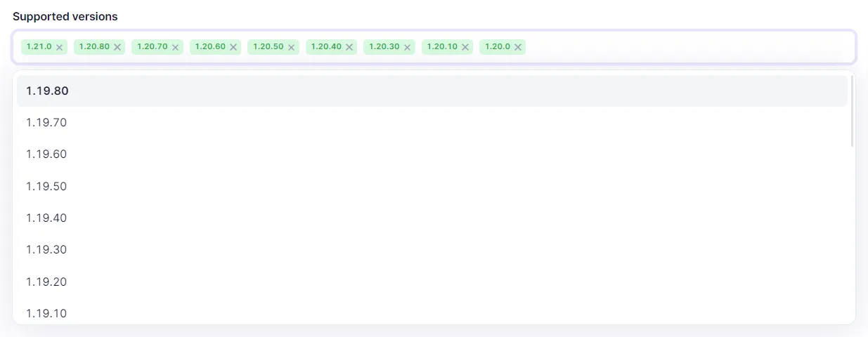Viewport: 868px width, 337px height.
Task: Remove the 1.21.0 version tag
Action: point(60,47)
